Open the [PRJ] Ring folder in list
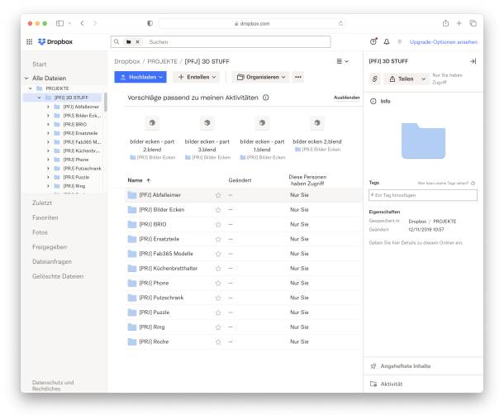Viewport: 504px width, 420px height. 152,327
